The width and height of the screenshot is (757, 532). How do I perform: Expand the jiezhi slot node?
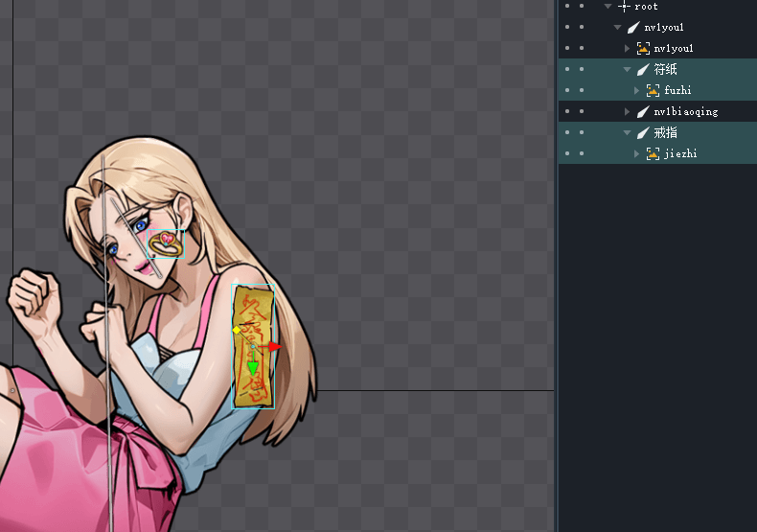click(637, 154)
